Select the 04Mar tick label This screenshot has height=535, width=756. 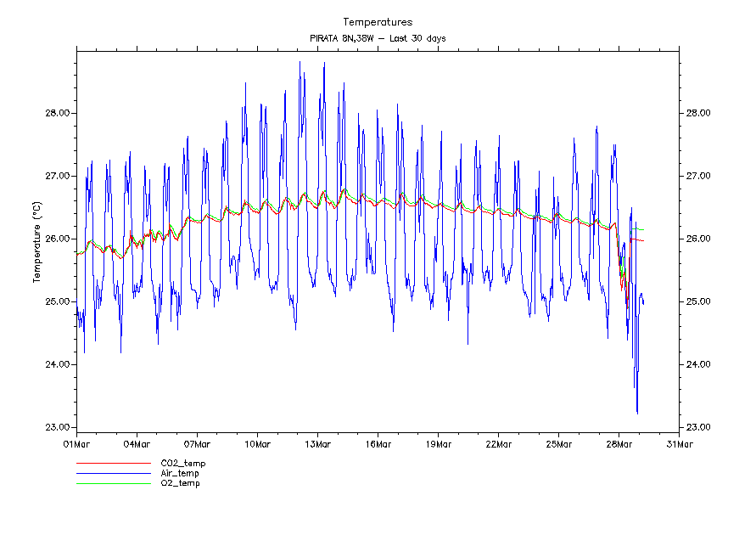pyautogui.click(x=137, y=443)
